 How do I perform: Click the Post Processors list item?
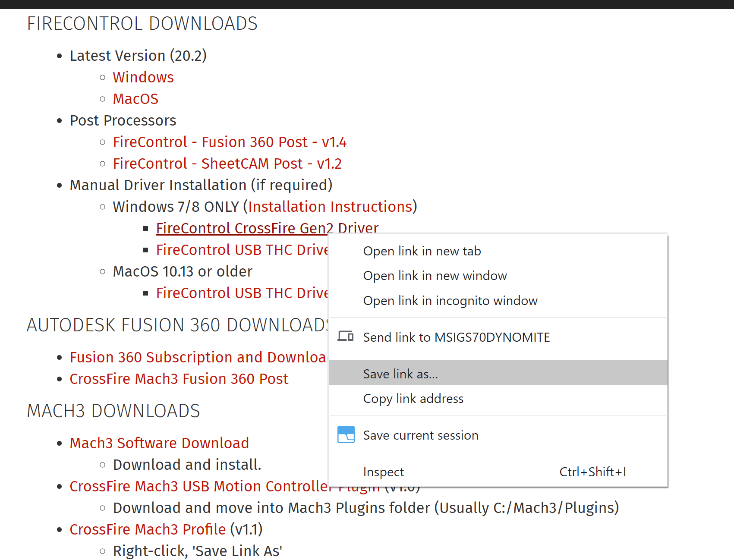tap(123, 120)
